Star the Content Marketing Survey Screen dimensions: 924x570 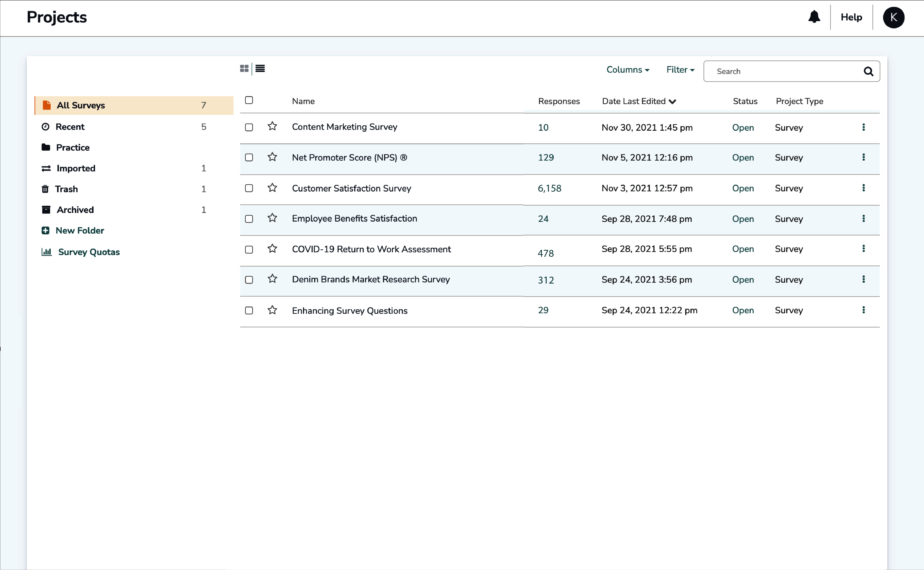272,126
